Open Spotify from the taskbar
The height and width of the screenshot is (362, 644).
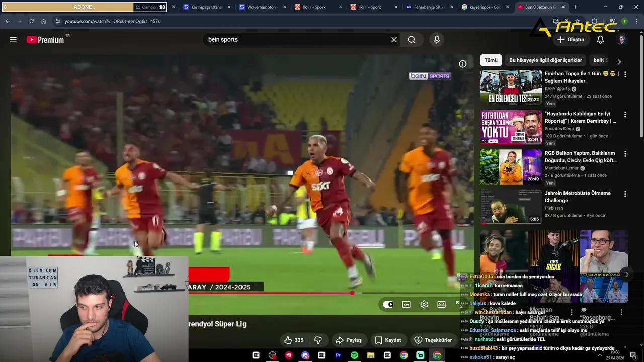[x=354, y=355]
